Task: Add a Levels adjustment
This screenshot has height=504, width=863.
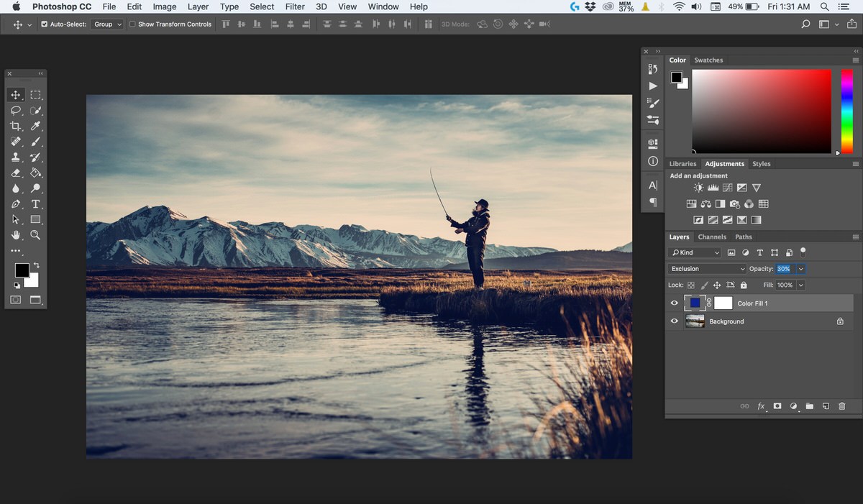Action: click(x=713, y=188)
